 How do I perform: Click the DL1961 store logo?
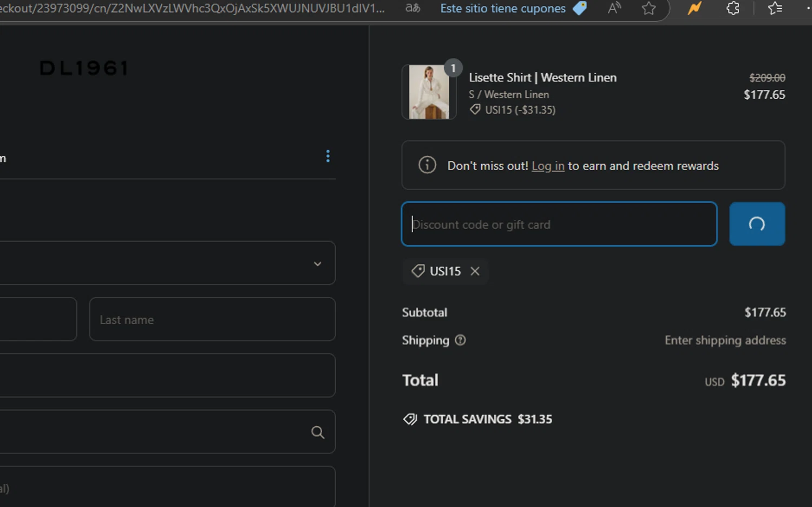(84, 68)
